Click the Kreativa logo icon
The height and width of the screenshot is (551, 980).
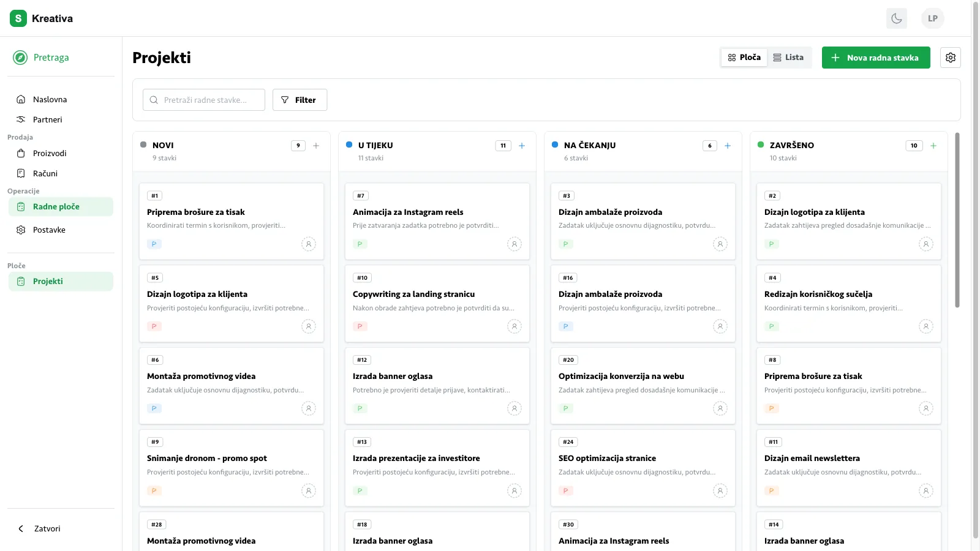click(18, 18)
